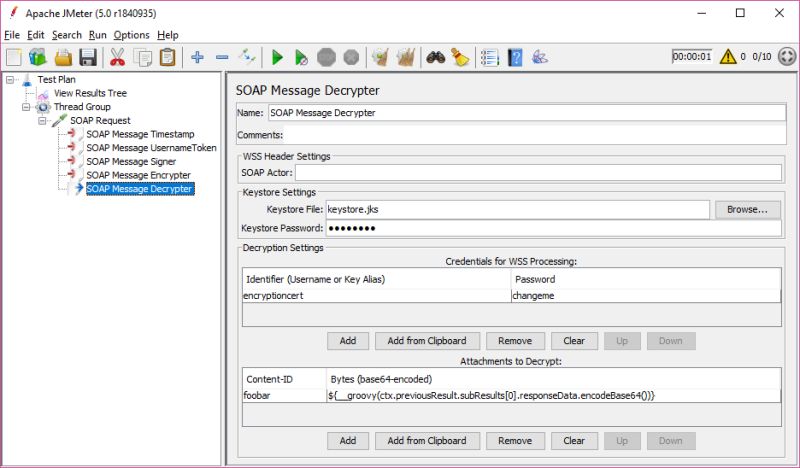Open the Search menu
Screen dimensions: 800x468
pos(67,35)
